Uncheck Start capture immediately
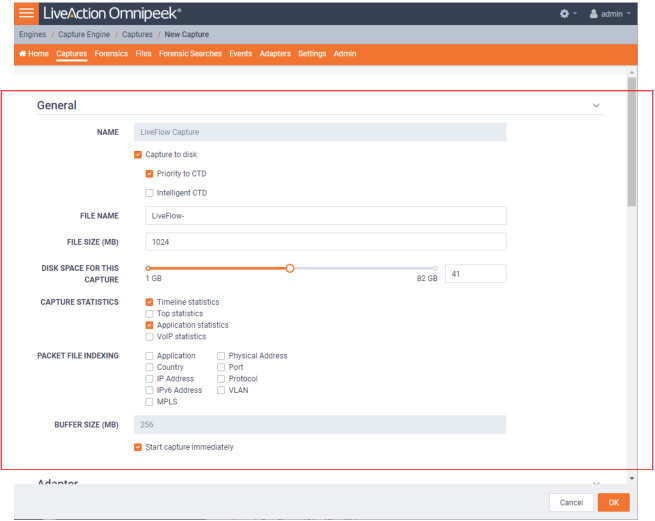 coord(138,447)
